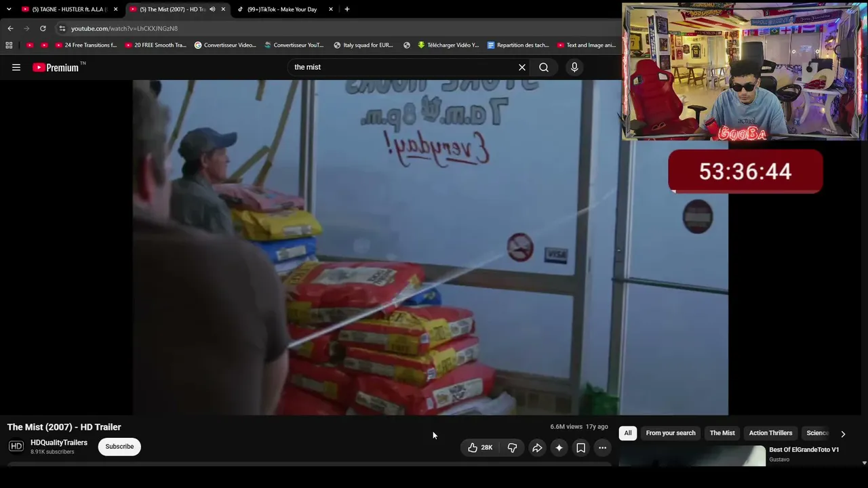This screenshot has height=488, width=868.
Task: Open 24 Free Transitions bookmark
Action: tap(86, 45)
